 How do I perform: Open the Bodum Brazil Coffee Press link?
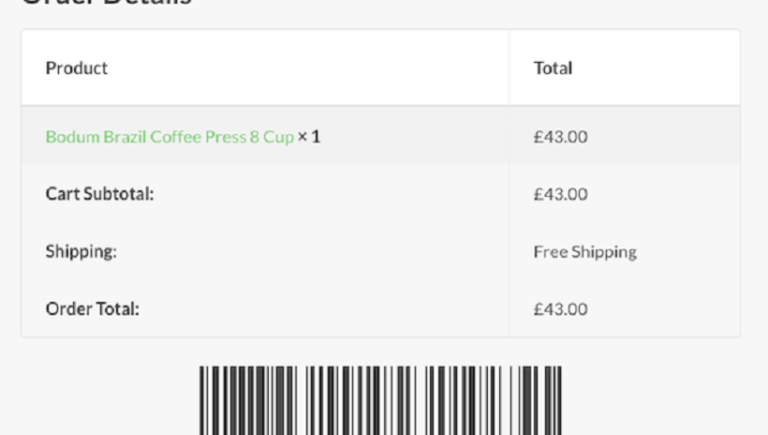click(169, 137)
